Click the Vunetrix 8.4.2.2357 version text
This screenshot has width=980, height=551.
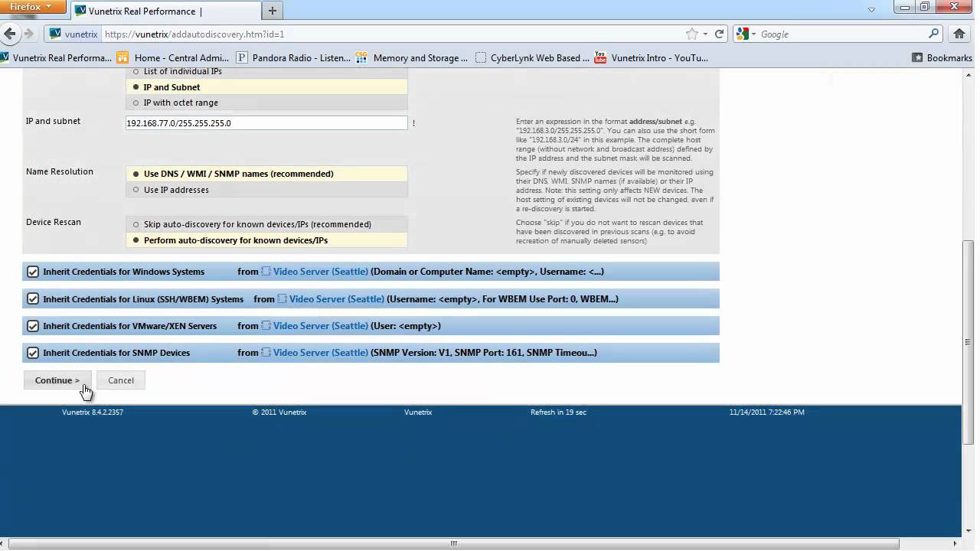93,412
